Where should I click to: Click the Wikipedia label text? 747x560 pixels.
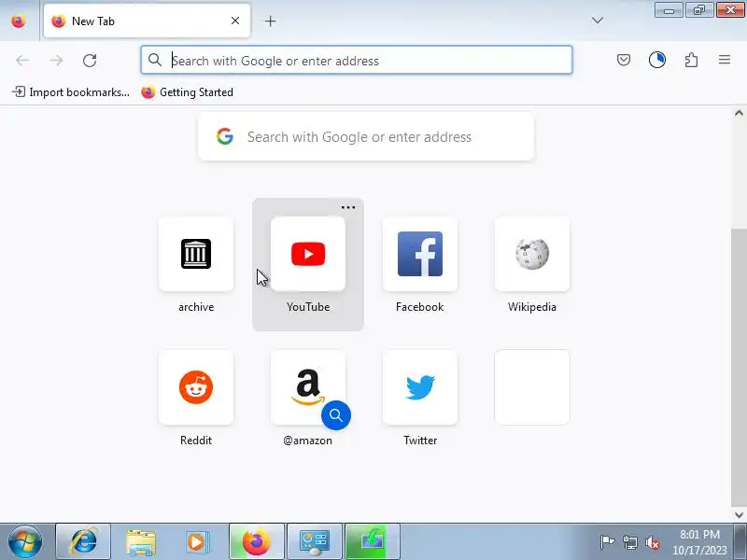pos(532,307)
